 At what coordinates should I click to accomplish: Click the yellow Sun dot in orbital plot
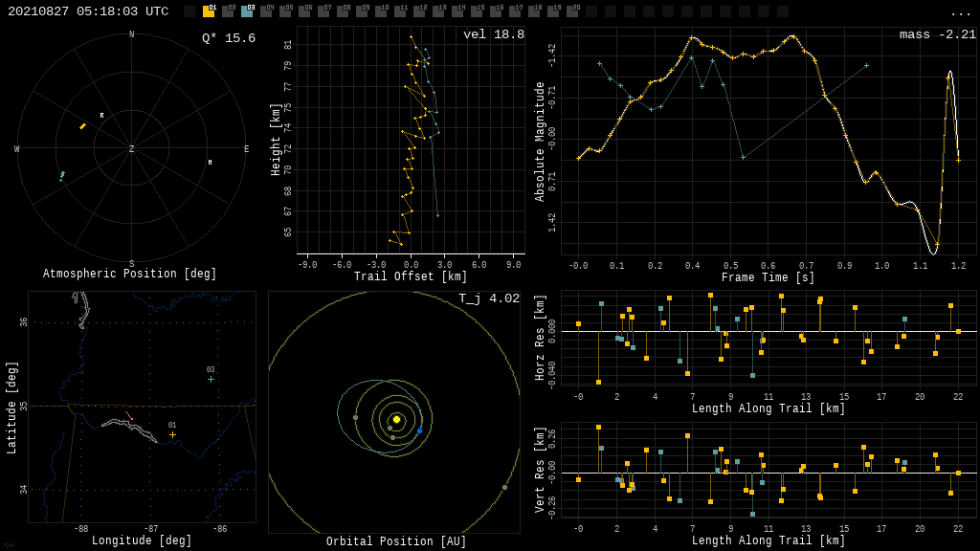396,419
